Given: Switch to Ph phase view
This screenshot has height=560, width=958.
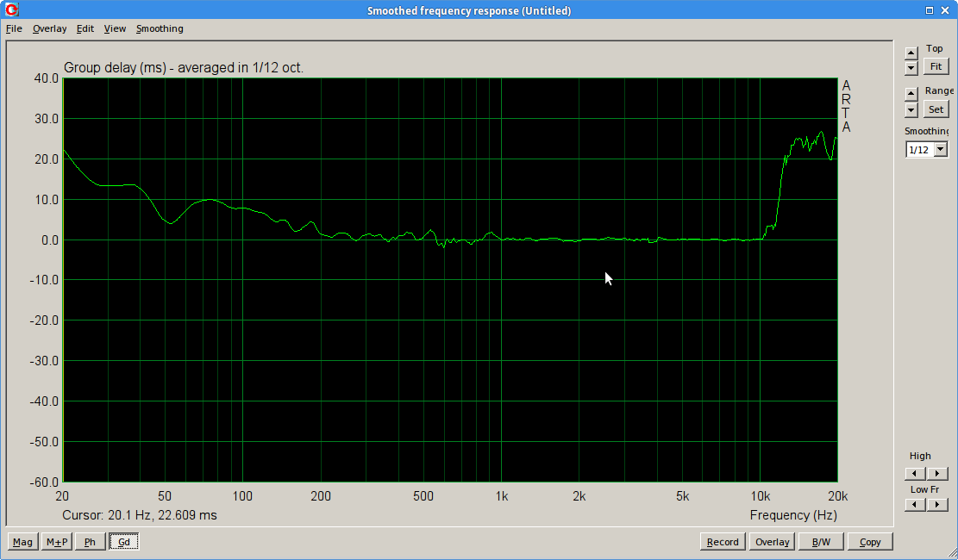Looking at the screenshot, I should [90, 542].
